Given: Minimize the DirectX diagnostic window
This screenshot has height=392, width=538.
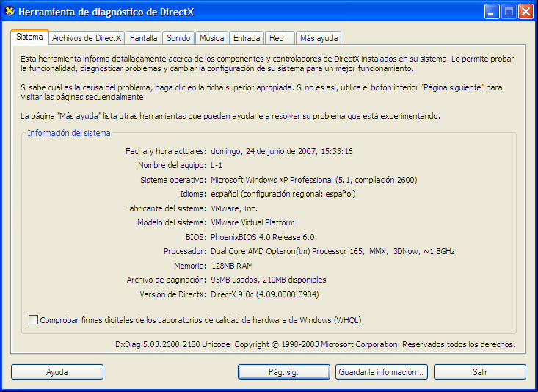Looking at the screenshot, I should pyautogui.click(x=492, y=12).
